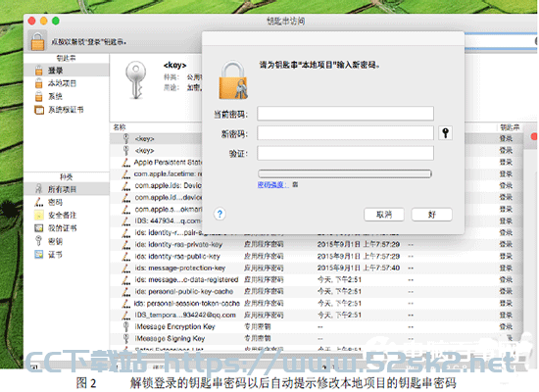
Task: Select ids: personal-session-token-cache row
Action: 317,303
